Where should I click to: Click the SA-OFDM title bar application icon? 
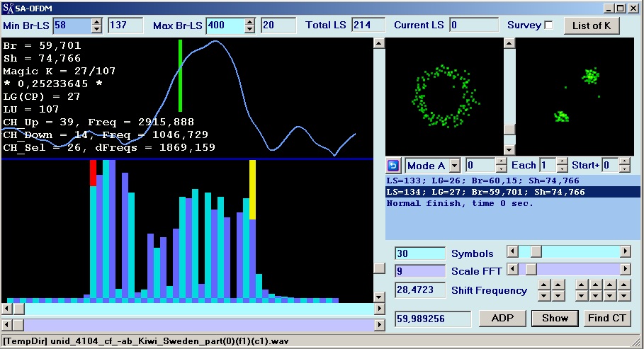pyautogui.click(x=8, y=8)
